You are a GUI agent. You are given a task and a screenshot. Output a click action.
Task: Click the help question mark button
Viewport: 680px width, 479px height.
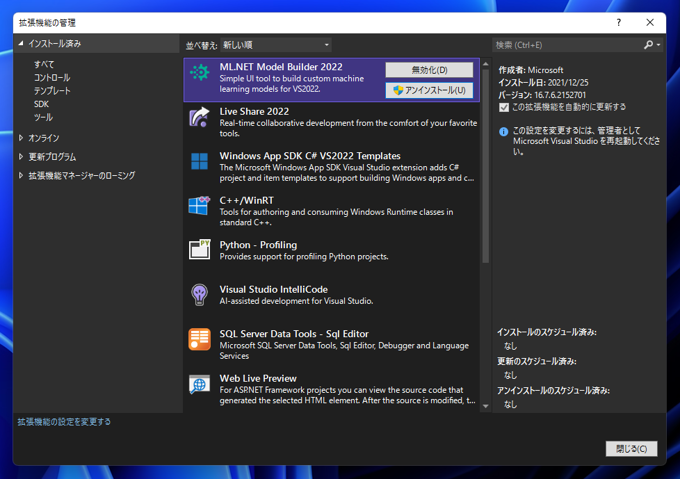click(619, 23)
